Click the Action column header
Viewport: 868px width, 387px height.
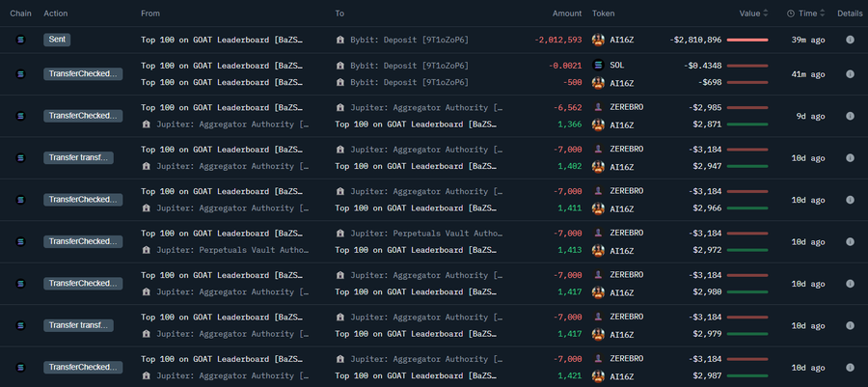(x=55, y=14)
